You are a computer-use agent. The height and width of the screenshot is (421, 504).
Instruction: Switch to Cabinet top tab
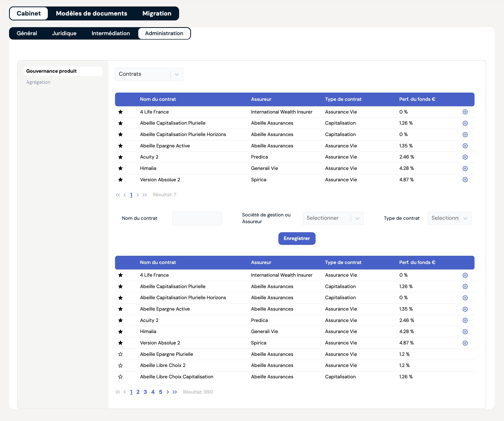[x=29, y=13]
